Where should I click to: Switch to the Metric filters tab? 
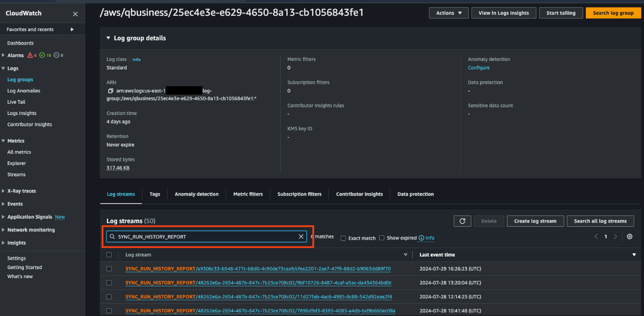coord(248,194)
